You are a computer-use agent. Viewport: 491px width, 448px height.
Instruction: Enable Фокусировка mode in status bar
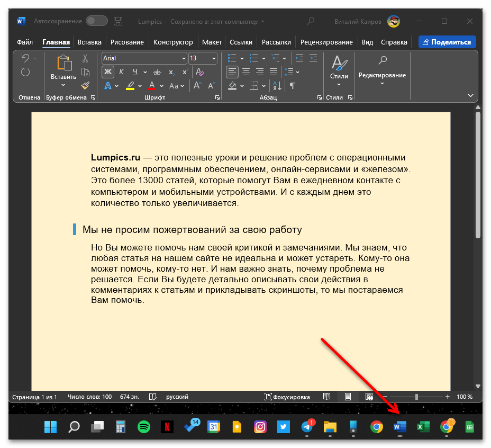coord(287,397)
